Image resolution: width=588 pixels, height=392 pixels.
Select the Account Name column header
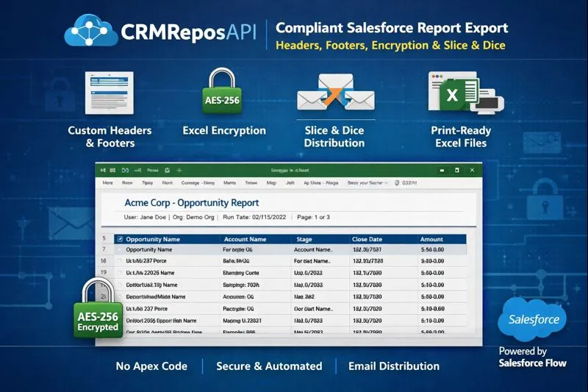coord(245,239)
